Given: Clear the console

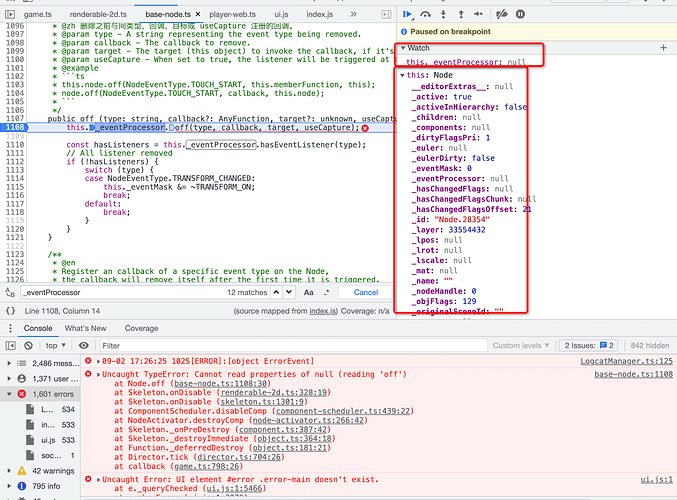Looking at the screenshot, I should click(x=28, y=345).
